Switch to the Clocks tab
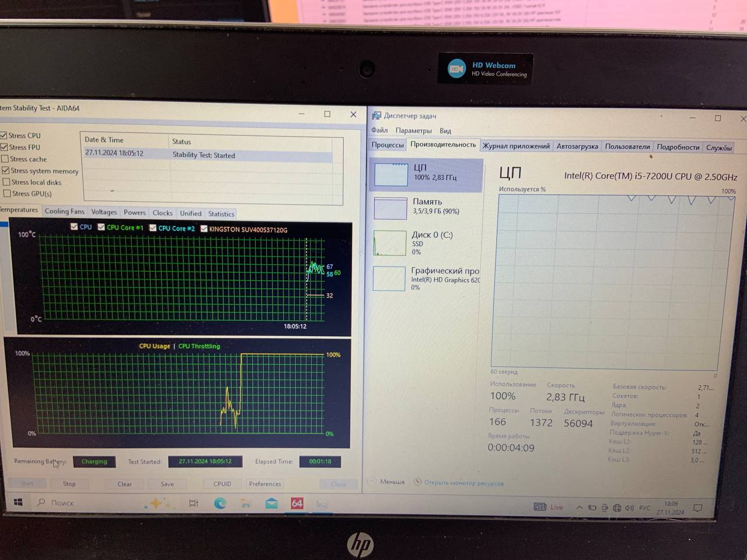 162,213
